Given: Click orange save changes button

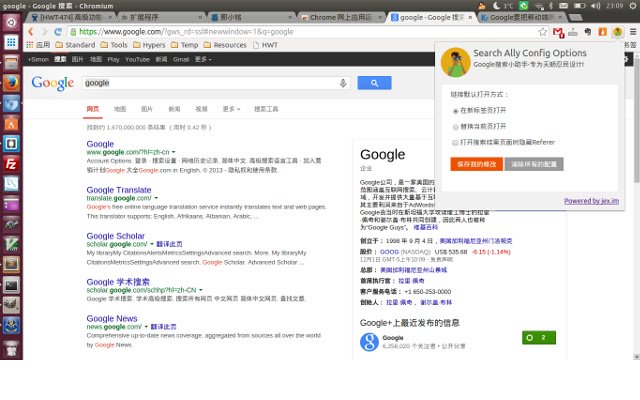Looking at the screenshot, I should 476,164.
